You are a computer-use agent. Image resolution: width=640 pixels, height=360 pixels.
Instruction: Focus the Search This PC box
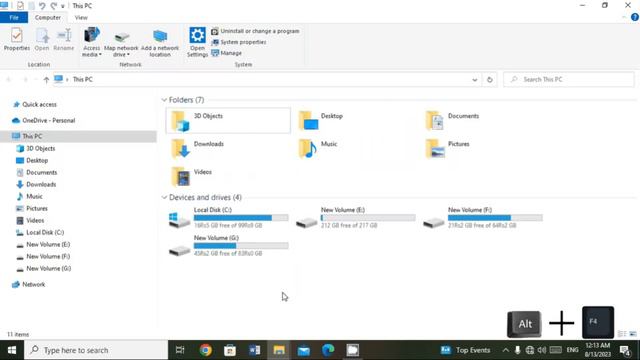569,79
